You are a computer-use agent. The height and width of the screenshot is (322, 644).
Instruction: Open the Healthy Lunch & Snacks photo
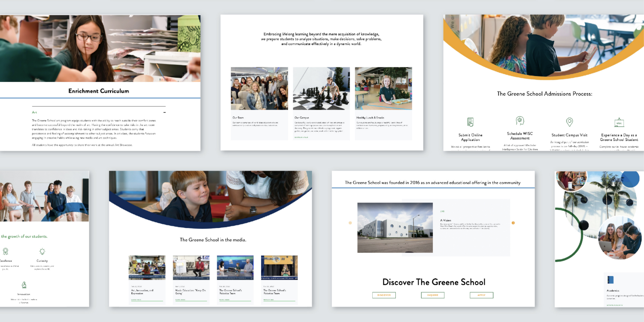tap(383, 88)
